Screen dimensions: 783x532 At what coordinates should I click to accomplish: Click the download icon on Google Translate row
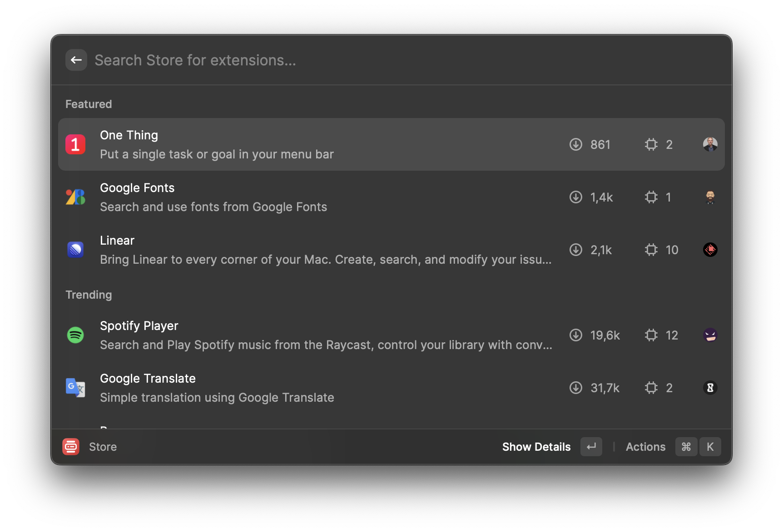pyautogui.click(x=576, y=388)
